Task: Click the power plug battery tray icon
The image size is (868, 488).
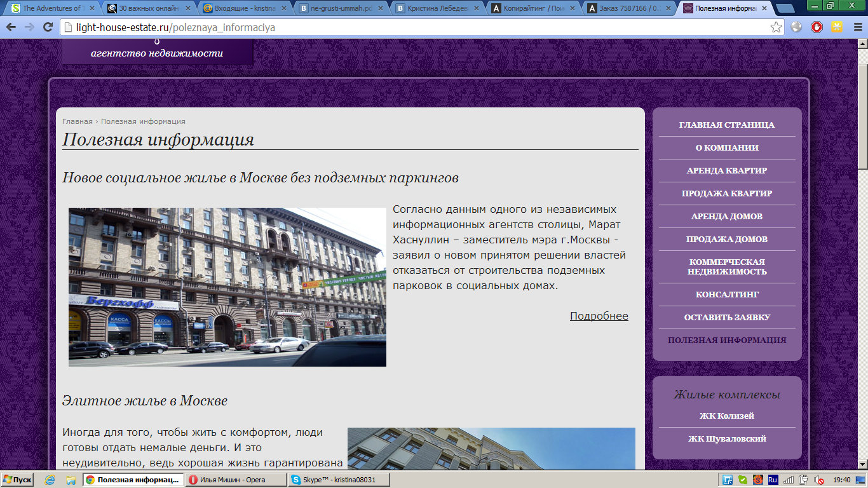Action: pyautogui.click(x=804, y=480)
